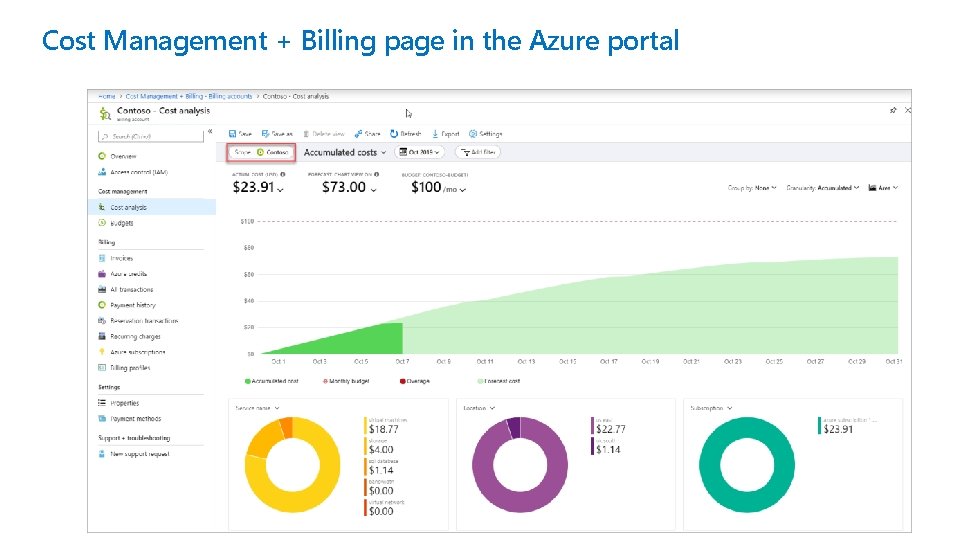
Task: Collapse the sidebar with the double-chevron
Action: tap(209, 132)
